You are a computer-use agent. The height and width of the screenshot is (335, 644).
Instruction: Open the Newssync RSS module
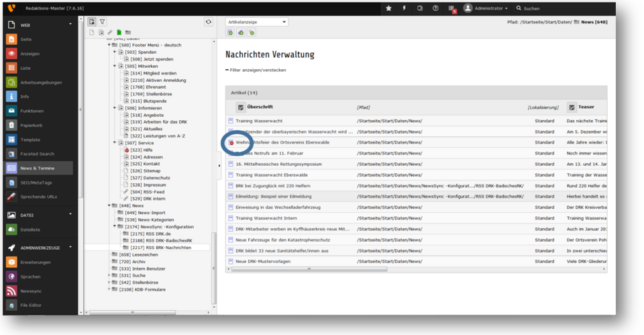[x=11, y=291]
